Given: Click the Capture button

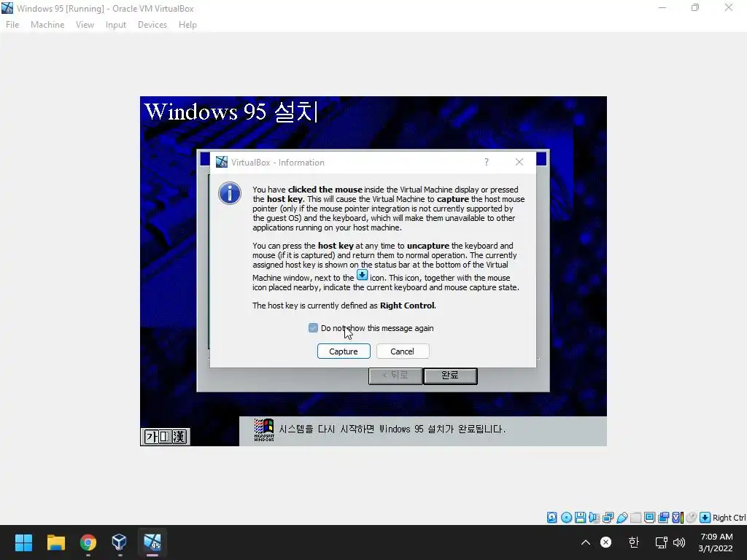Looking at the screenshot, I should point(344,351).
